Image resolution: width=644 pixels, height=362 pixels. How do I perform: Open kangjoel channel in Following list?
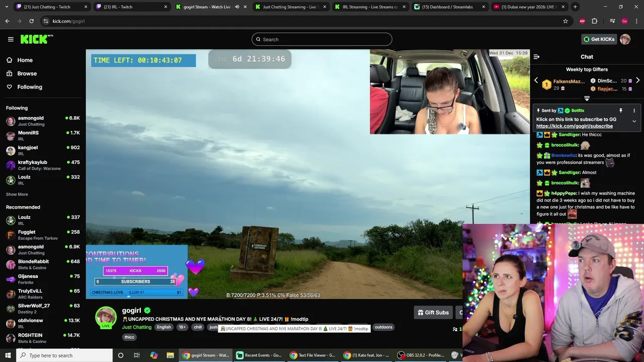pos(43,150)
